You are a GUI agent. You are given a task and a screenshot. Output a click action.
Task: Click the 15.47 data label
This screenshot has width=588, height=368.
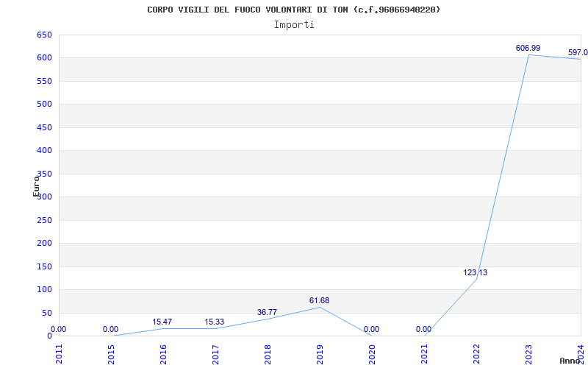[162, 322]
